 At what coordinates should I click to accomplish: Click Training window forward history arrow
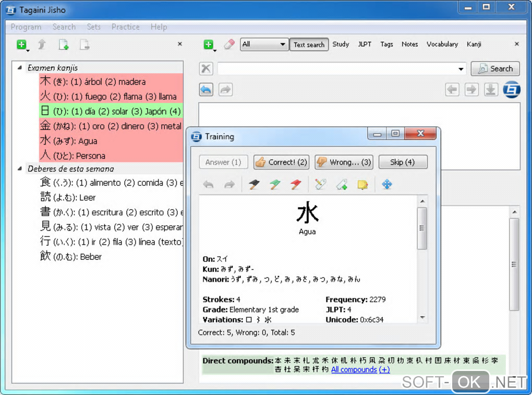click(229, 184)
